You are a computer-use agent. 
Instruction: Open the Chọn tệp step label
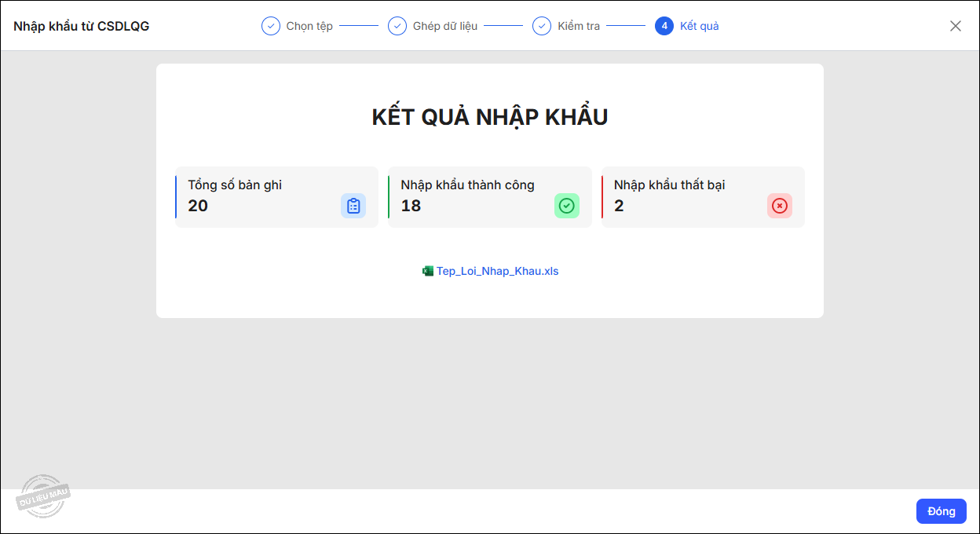click(309, 25)
